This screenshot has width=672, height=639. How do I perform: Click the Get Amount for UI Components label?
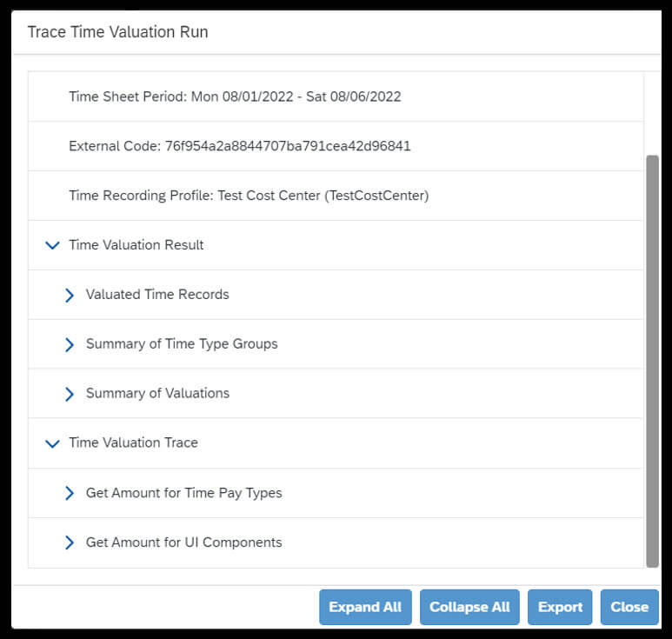pos(183,542)
